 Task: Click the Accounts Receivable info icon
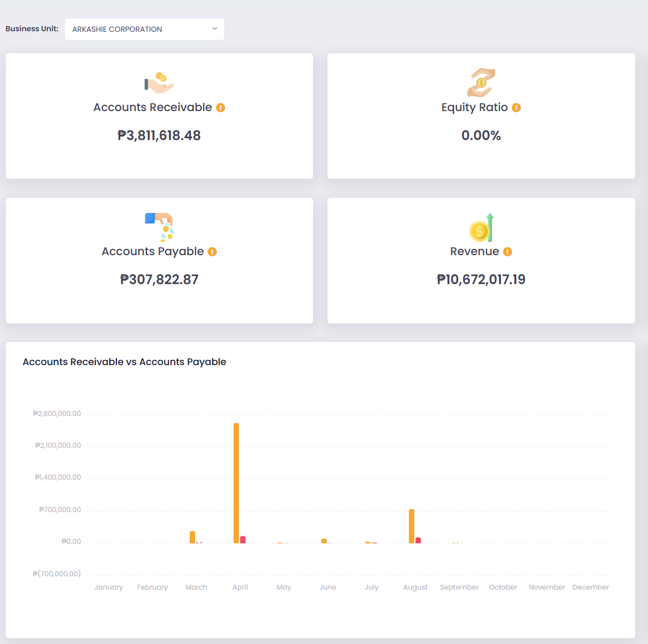click(220, 108)
